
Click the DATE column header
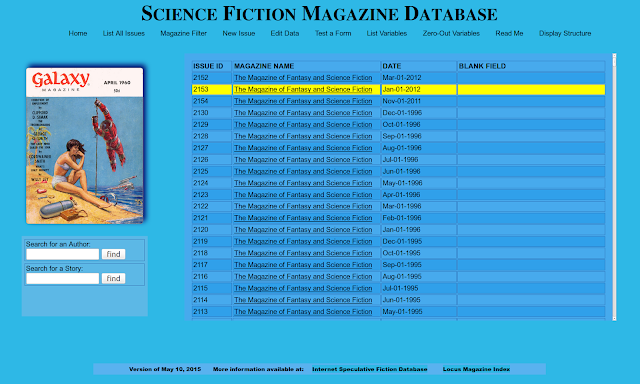419,66
